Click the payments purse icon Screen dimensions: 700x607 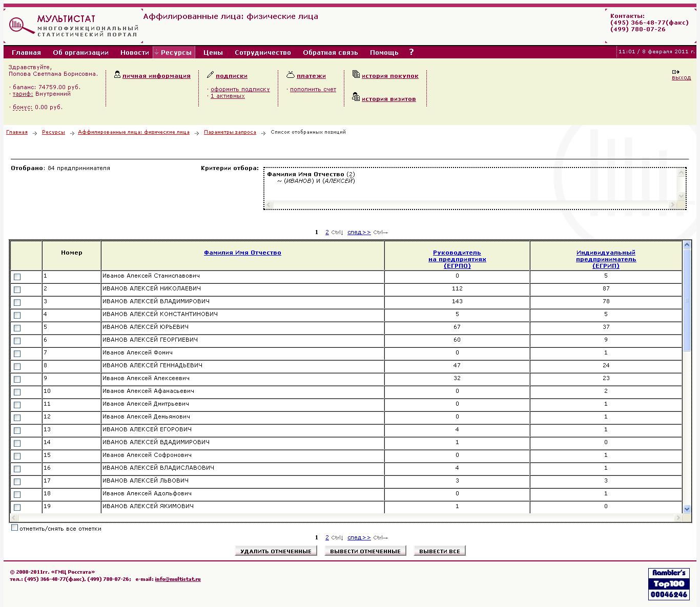291,75
